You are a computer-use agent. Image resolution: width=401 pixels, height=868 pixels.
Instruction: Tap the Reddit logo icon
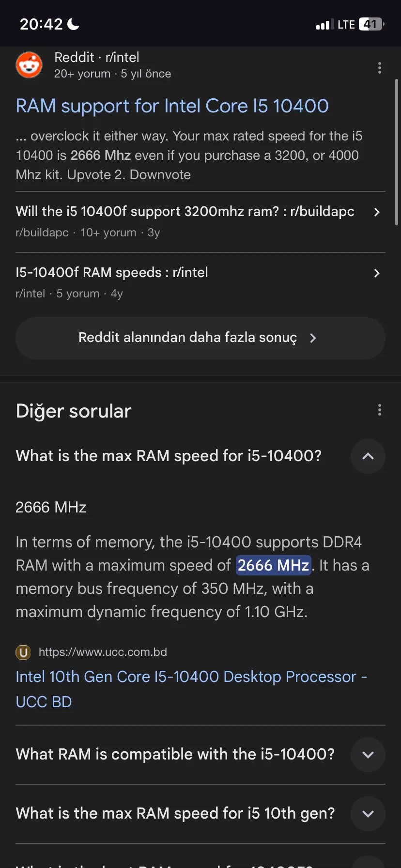pyautogui.click(x=29, y=65)
